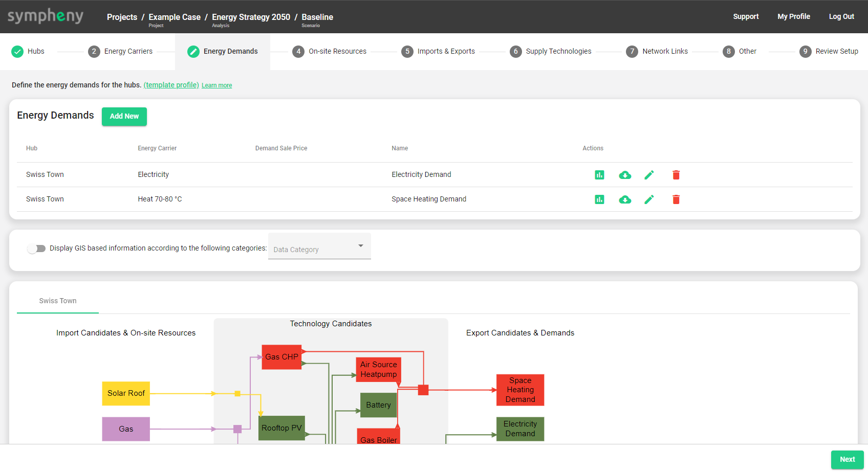868x472 pixels.
Task: Open chart for Electricity Demand row
Action: click(599, 175)
